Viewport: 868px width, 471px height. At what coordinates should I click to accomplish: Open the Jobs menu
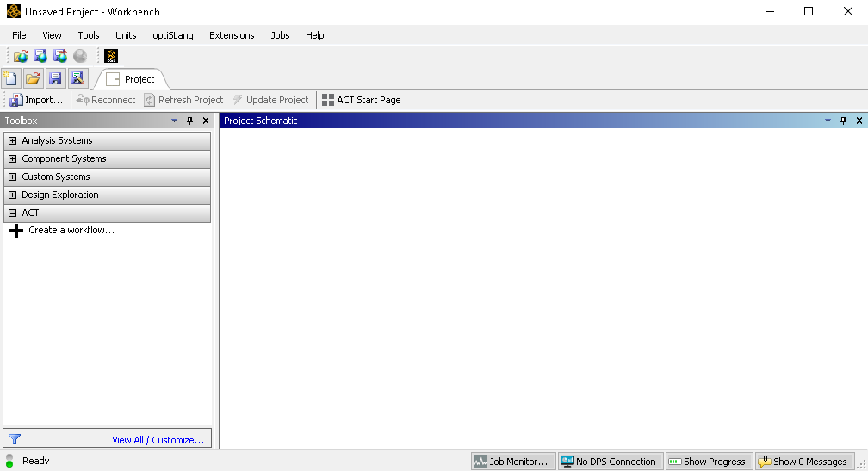[280, 35]
